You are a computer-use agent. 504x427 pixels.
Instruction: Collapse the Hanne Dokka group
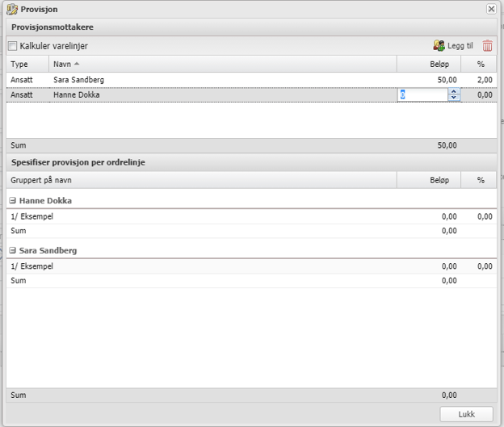(x=13, y=200)
